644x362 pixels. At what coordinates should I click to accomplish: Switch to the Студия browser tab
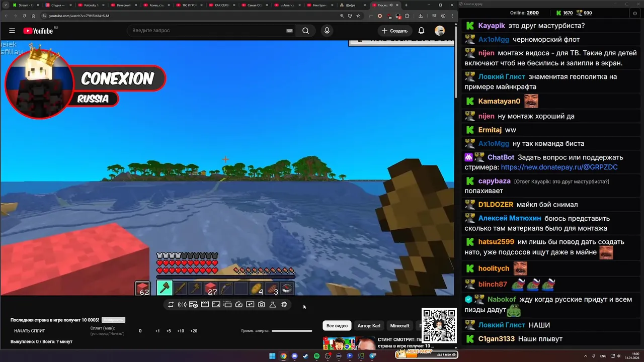(x=58, y=5)
